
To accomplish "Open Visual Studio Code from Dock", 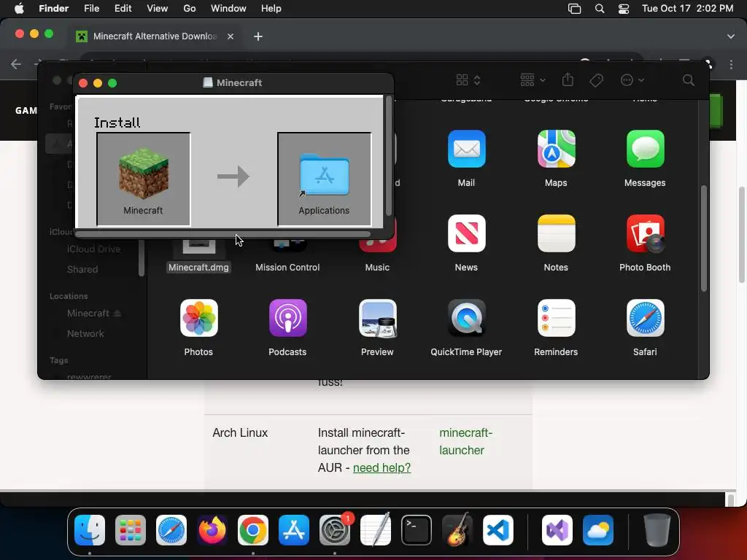I will pyautogui.click(x=498, y=530).
